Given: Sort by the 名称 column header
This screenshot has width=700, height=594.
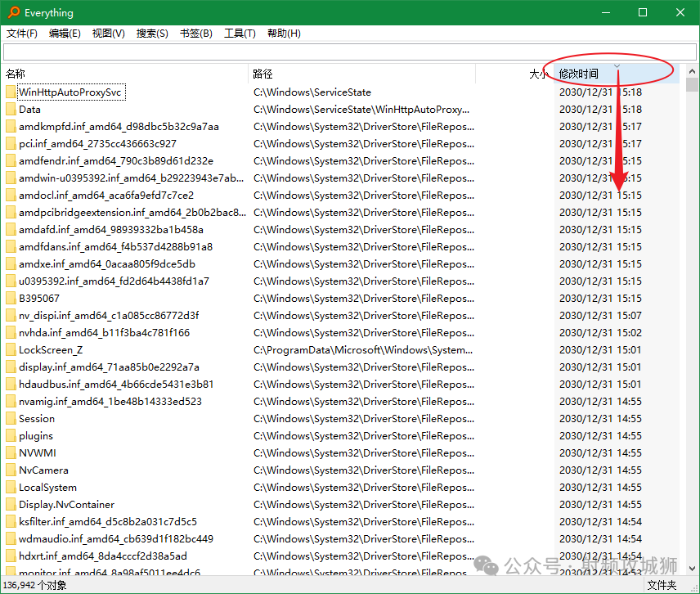Looking at the screenshot, I should pyautogui.click(x=125, y=74).
